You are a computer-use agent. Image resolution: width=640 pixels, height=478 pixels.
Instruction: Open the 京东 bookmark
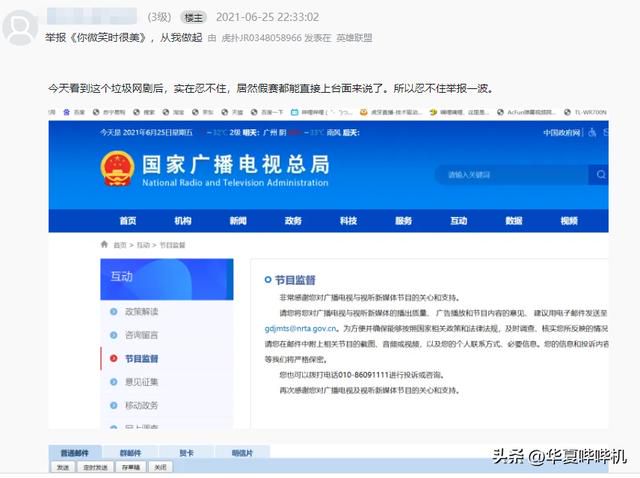[x=203, y=112]
